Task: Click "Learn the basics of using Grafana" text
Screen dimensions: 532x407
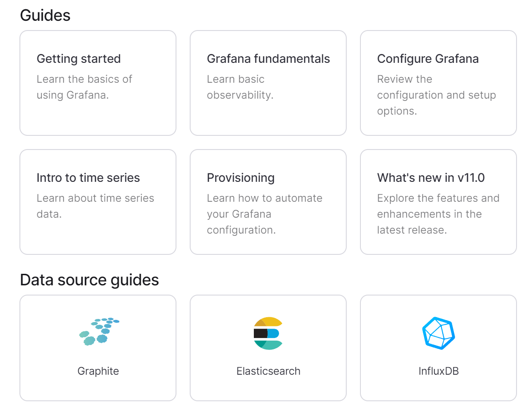Action: [84, 87]
